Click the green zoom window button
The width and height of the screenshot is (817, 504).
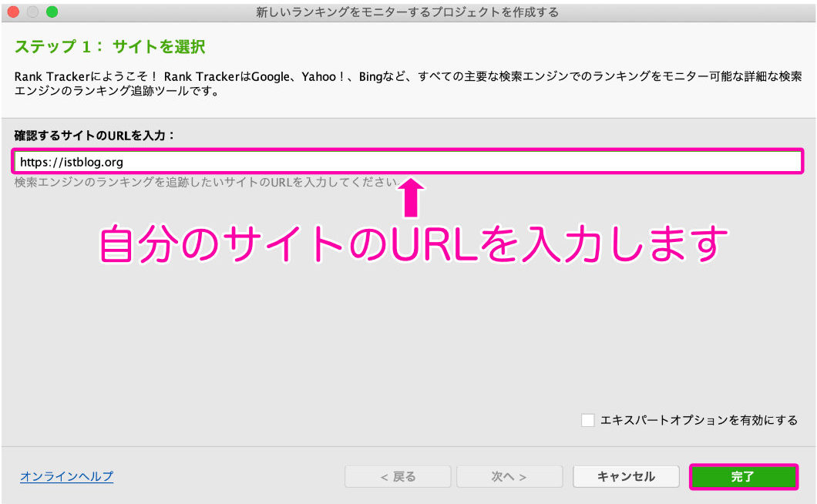pos(52,12)
